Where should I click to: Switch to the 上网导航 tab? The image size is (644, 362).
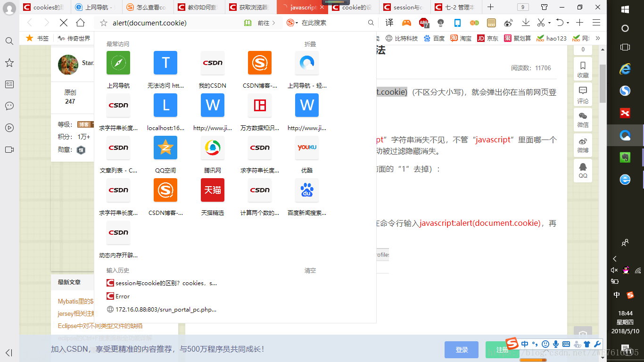tap(96, 7)
